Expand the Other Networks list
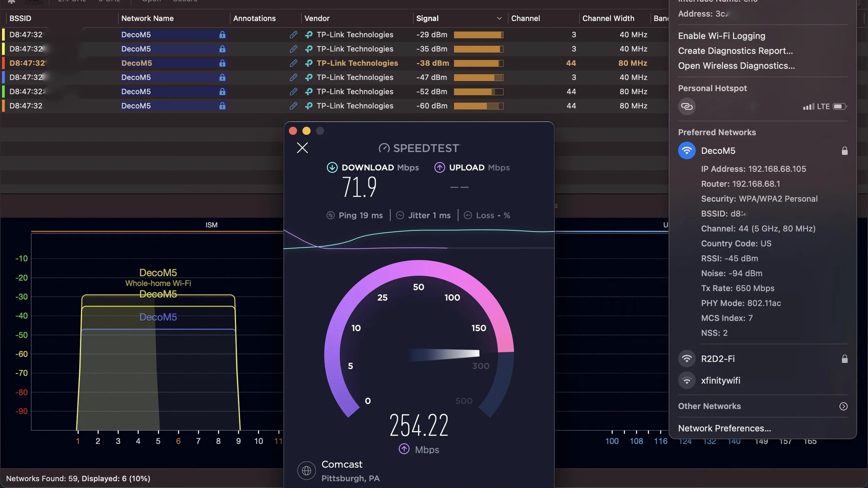This screenshot has width=868, height=488. 843,406
